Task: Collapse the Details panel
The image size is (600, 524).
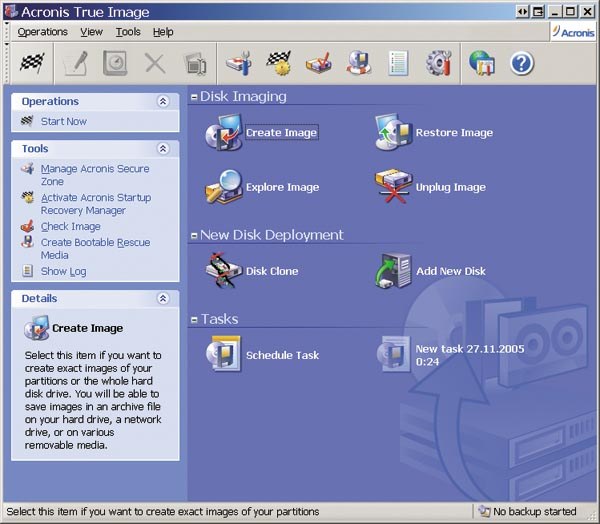Action: [163, 298]
